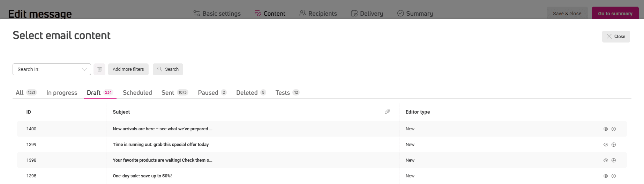The width and height of the screenshot is (644, 184).
Task: Close the Select email content dialog
Action: [616, 37]
